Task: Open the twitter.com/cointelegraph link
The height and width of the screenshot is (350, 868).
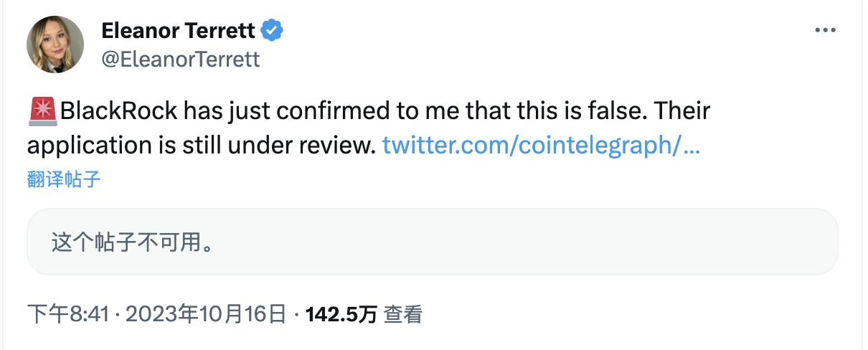Action: (x=542, y=146)
